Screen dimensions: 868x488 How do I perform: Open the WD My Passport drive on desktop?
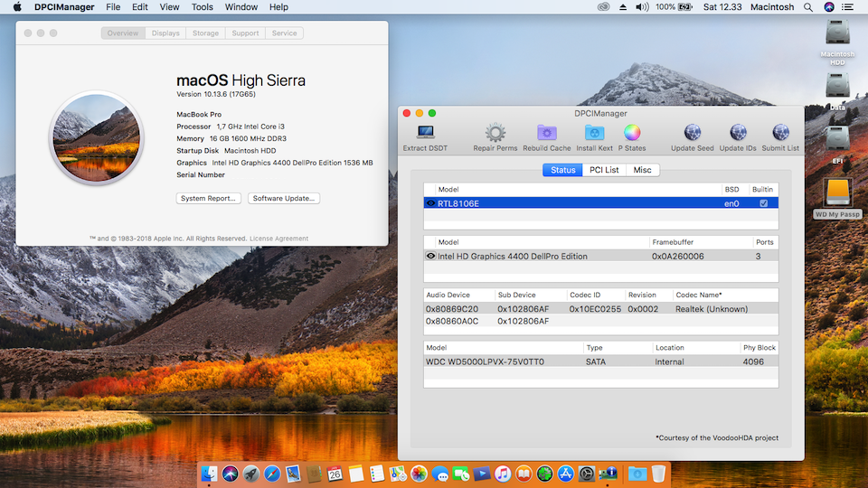(838, 192)
